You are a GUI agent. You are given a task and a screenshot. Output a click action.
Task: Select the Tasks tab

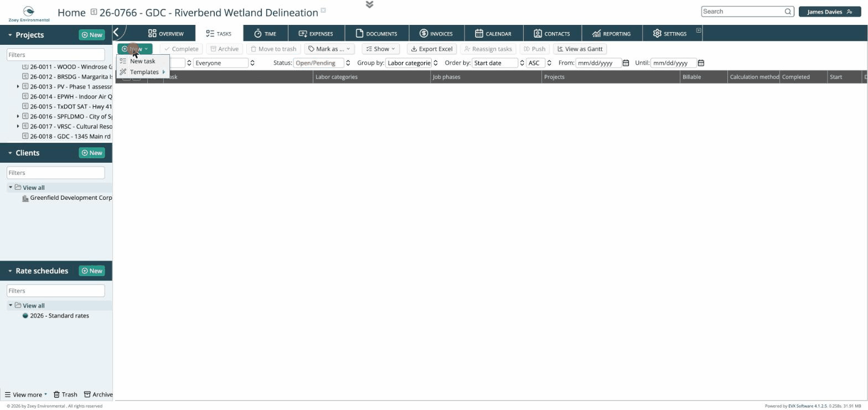point(219,33)
